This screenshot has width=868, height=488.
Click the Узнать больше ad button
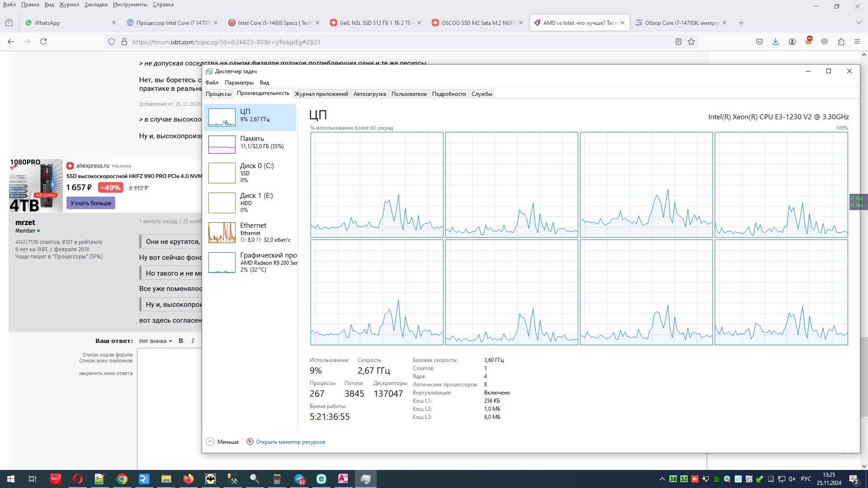[91, 203]
